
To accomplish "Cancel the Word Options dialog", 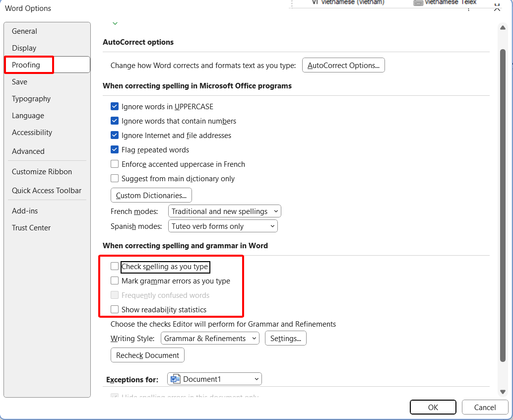I will tap(485, 407).
